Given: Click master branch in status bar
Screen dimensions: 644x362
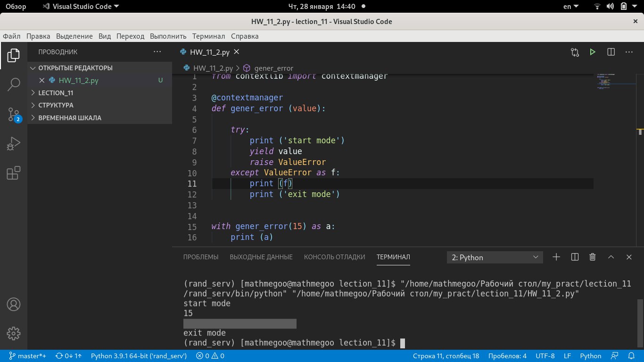Looking at the screenshot, I should point(27,356).
